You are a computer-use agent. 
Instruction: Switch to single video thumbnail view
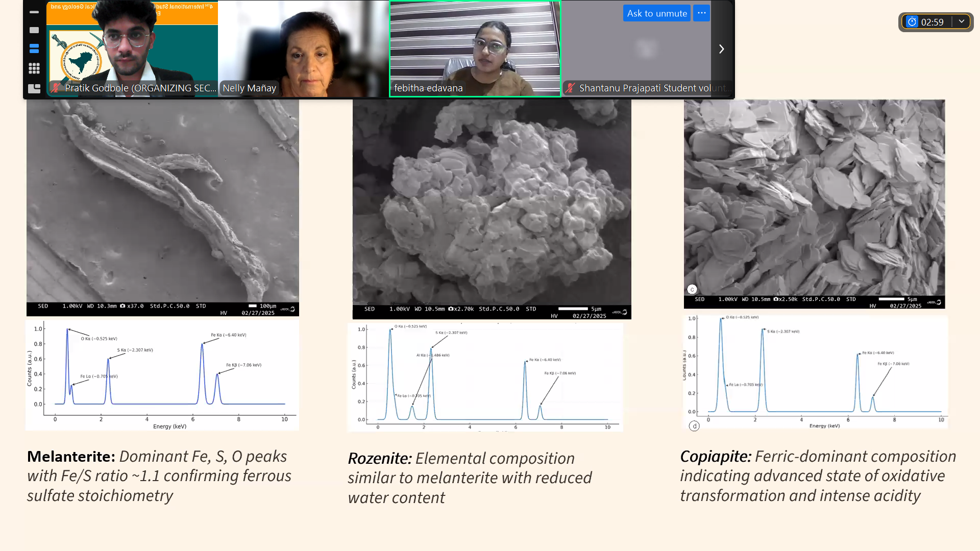click(x=34, y=30)
